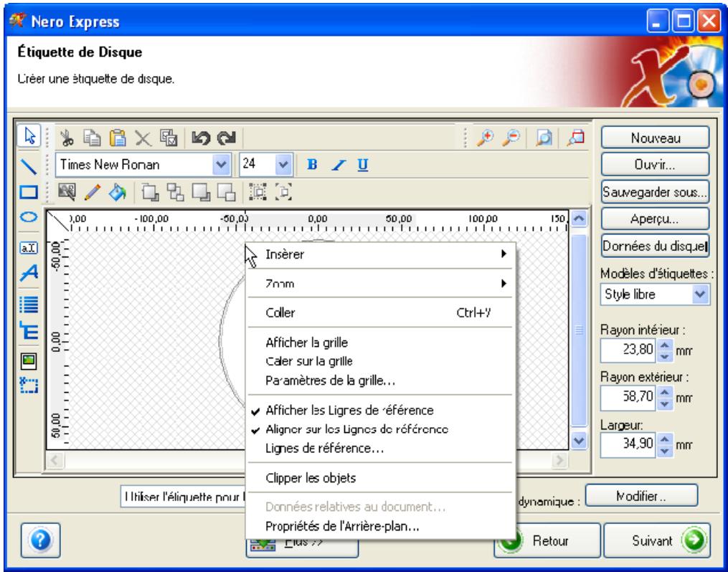Open the Times New Roman font dropdown

(222, 164)
